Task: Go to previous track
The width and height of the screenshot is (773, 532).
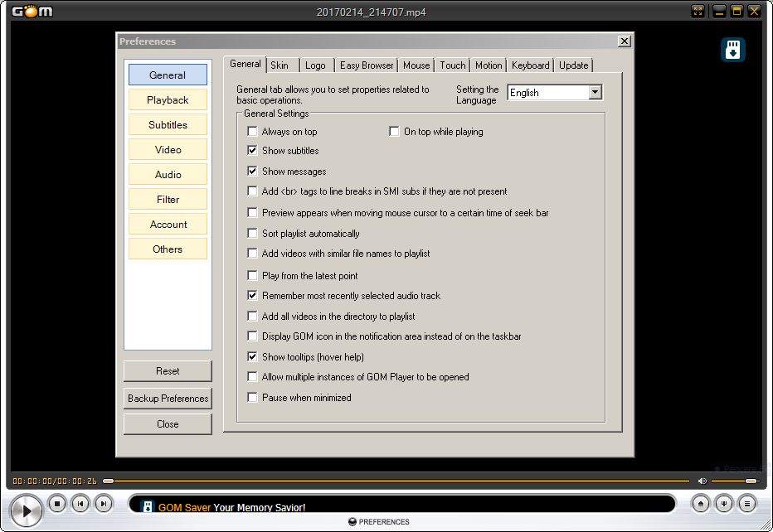Action: [x=80, y=504]
